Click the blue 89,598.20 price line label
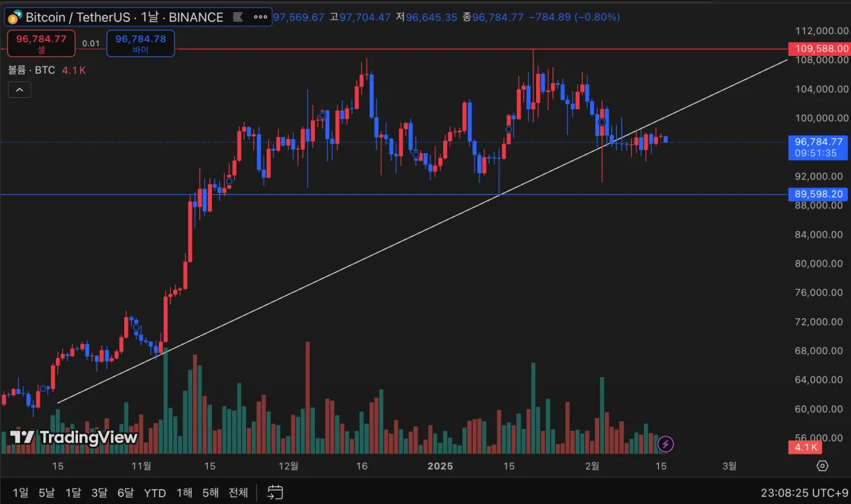 819,194
